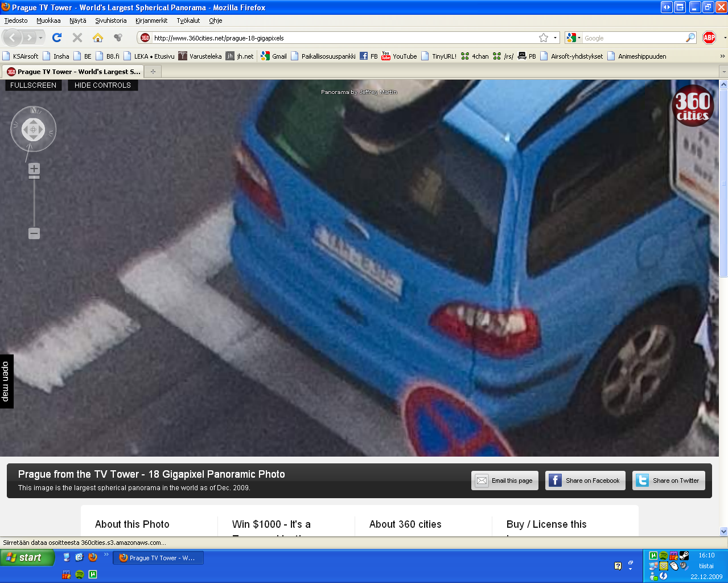Image resolution: width=728 pixels, height=583 pixels.
Task: Go to the Firefox home page icon
Action: (98, 38)
